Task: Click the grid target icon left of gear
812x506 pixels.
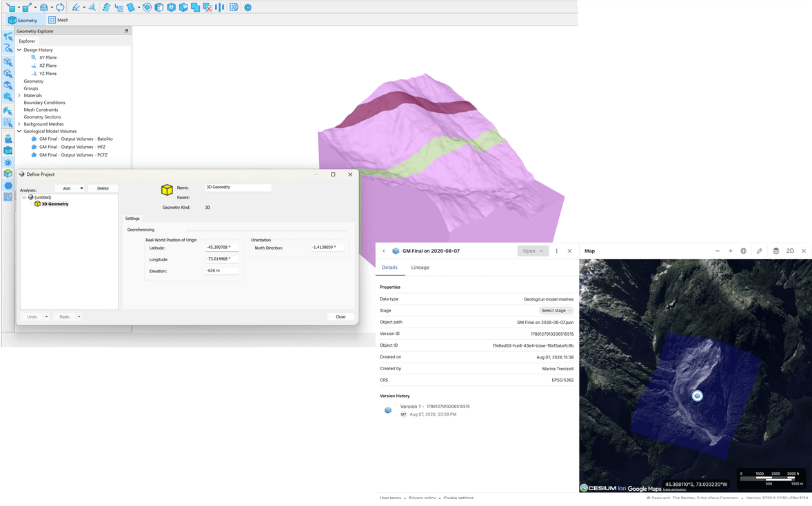Action: [x=234, y=8]
